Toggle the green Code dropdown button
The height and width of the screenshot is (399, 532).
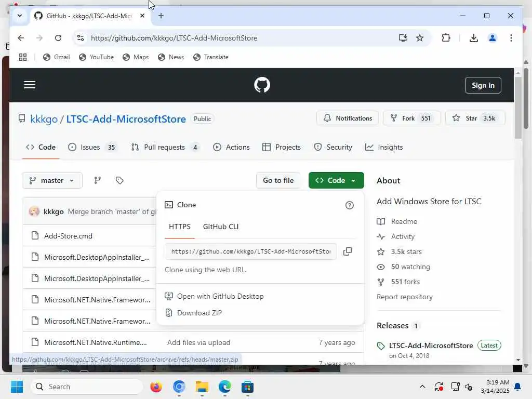[336, 180]
